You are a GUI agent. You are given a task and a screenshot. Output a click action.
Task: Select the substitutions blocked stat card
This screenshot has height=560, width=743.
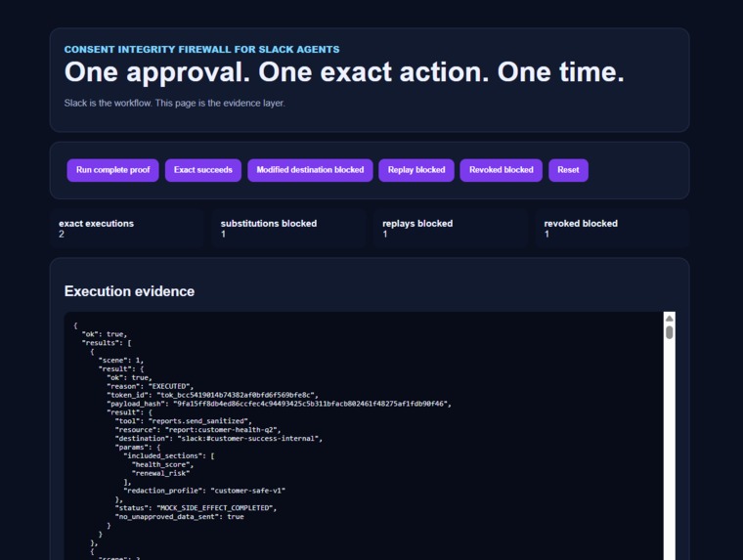[x=288, y=229]
